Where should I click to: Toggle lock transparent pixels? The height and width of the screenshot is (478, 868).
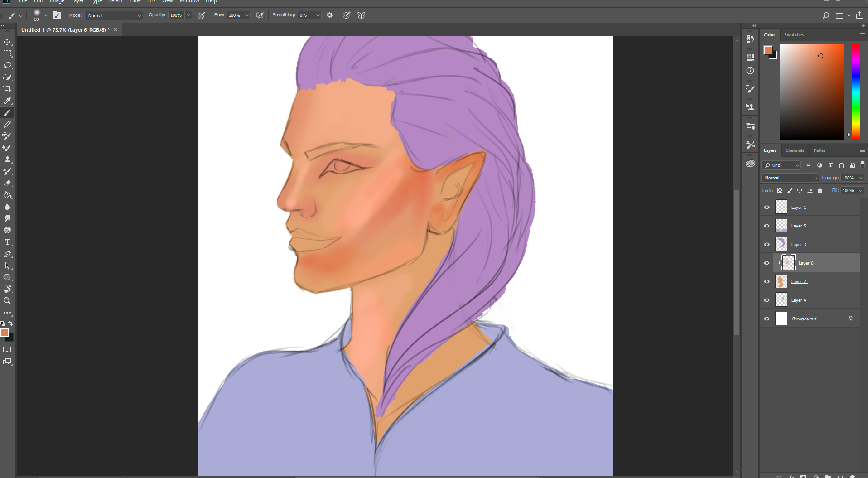[780, 191]
